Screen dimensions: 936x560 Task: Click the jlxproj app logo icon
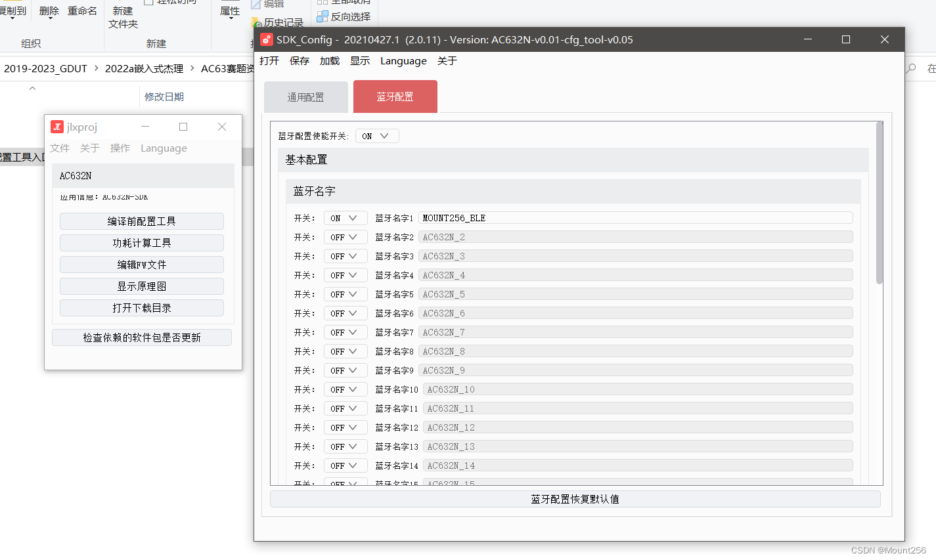pos(57,127)
